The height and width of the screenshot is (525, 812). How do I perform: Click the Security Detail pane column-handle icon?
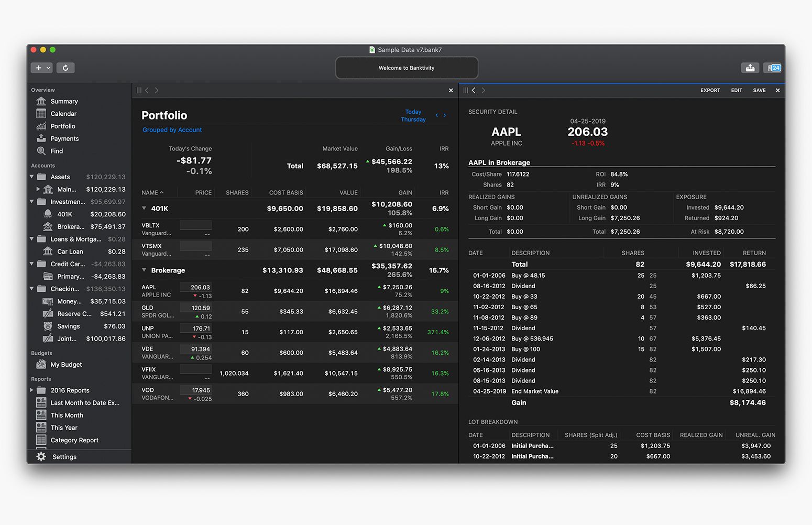click(x=466, y=90)
